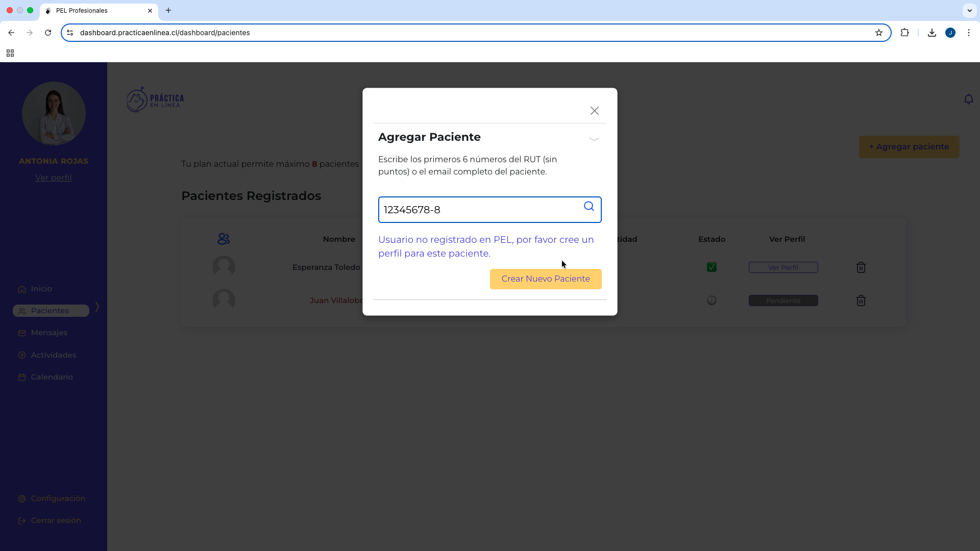
Task: Open Chrome tab search dropdown arrow
Action: click(x=969, y=10)
